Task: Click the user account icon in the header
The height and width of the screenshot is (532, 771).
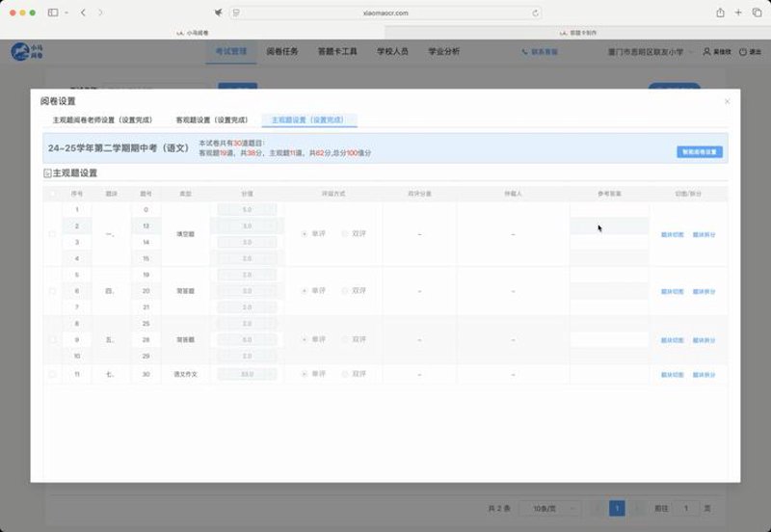Action: [706, 52]
